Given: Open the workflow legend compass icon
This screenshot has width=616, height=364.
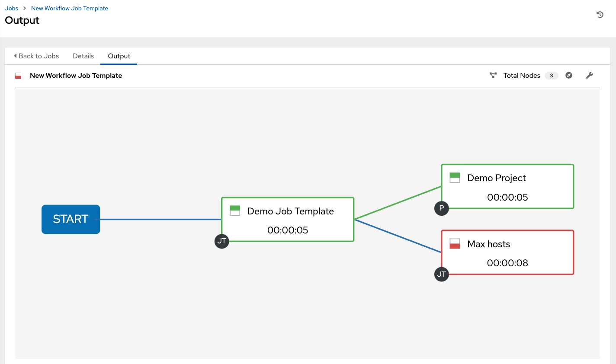Looking at the screenshot, I should tap(568, 75).
